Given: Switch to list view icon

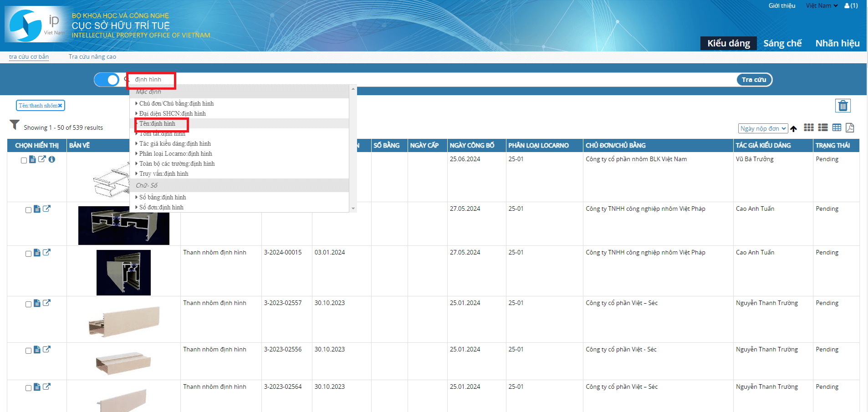Looking at the screenshot, I should point(822,128).
